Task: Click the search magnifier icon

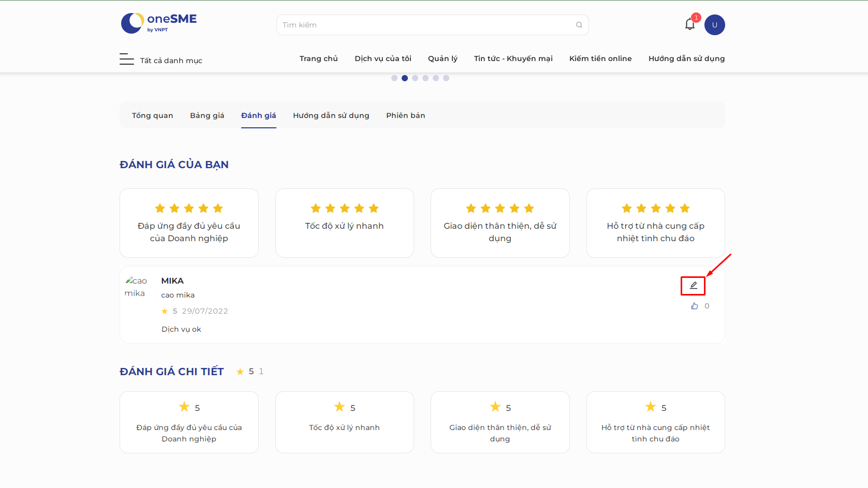Action: click(x=579, y=25)
